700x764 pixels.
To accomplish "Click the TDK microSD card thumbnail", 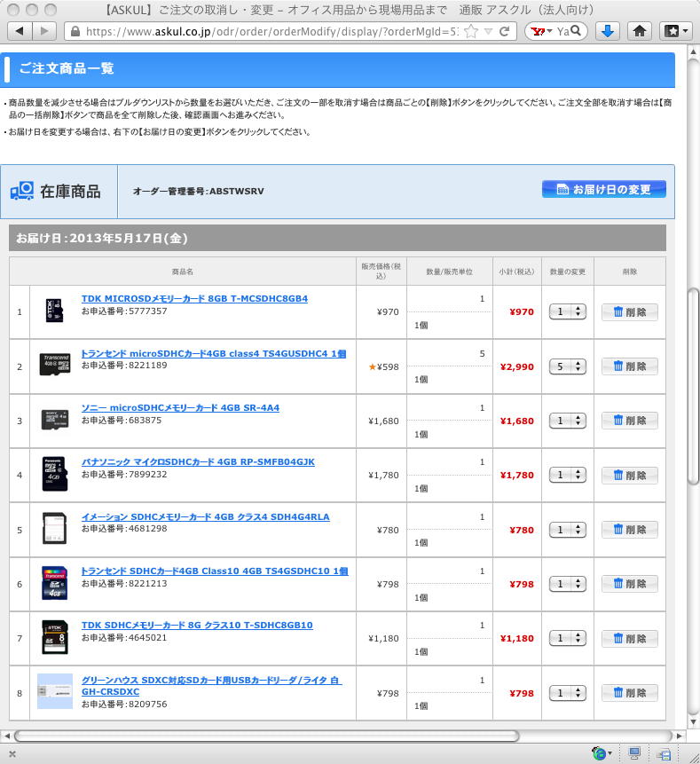I will point(54,311).
